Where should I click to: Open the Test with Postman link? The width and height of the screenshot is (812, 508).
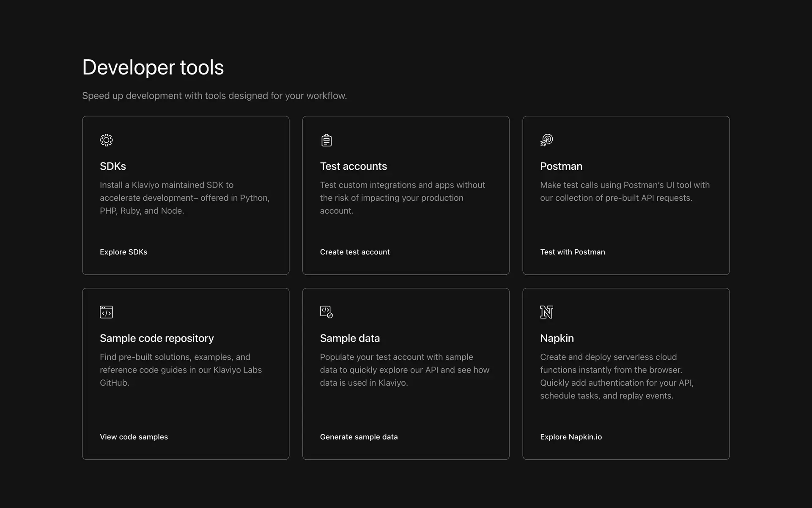(572, 252)
